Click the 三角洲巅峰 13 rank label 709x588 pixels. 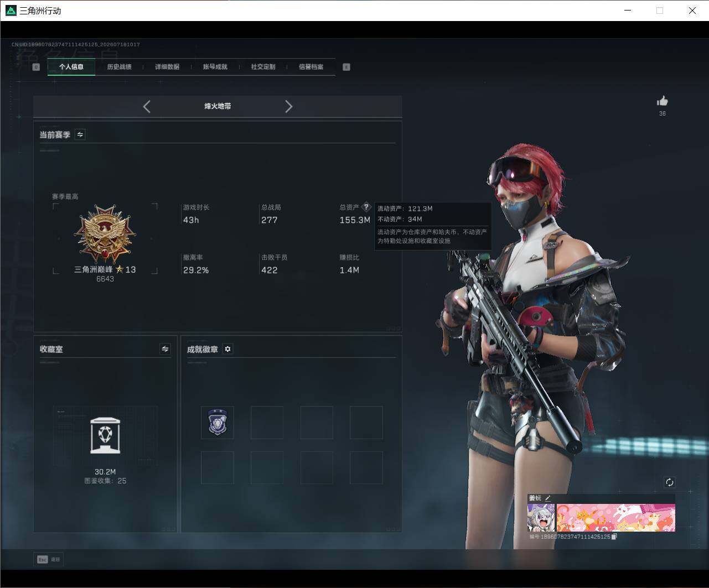[105, 269]
